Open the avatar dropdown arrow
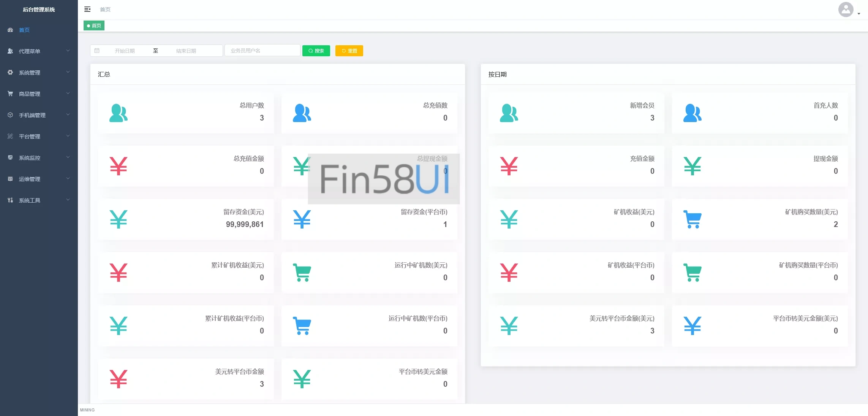 coord(859,14)
